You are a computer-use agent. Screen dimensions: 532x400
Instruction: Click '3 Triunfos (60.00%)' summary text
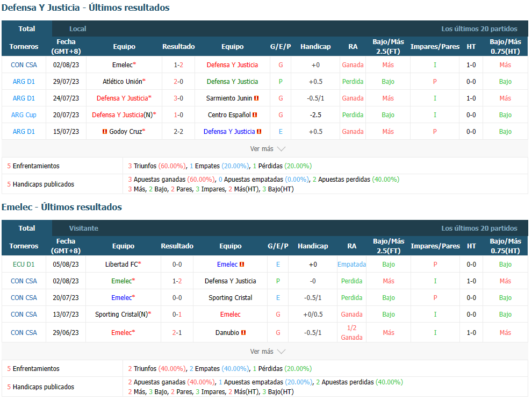157,166
